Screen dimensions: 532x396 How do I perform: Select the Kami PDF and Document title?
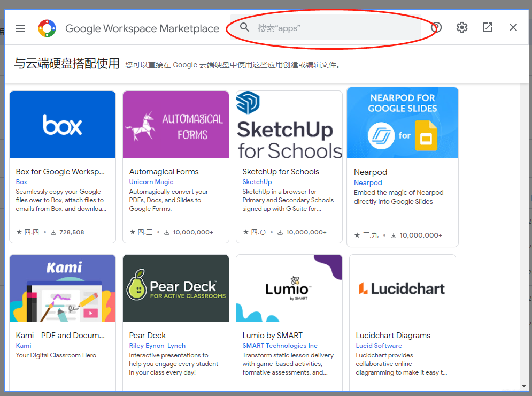pyautogui.click(x=60, y=335)
